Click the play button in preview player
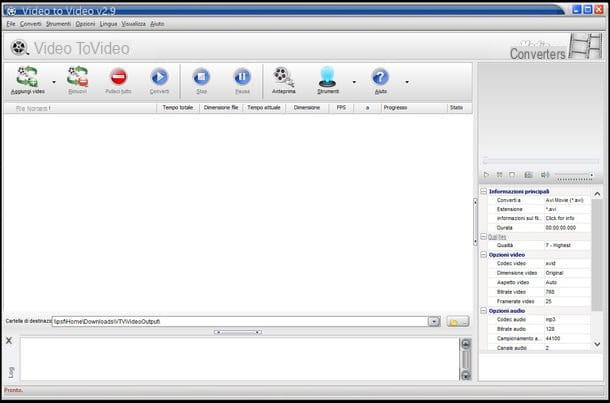This screenshot has height=403, width=610. [486, 175]
